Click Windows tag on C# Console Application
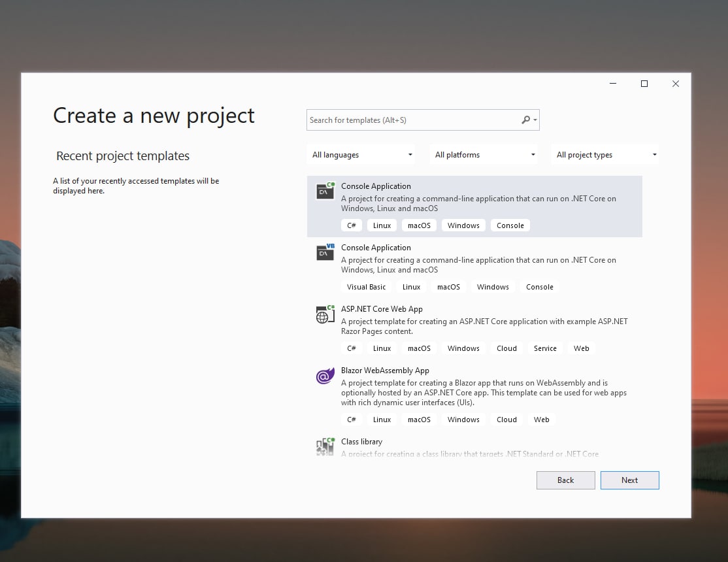Image resolution: width=728 pixels, height=562 pixels. click(x=463, y=225)
